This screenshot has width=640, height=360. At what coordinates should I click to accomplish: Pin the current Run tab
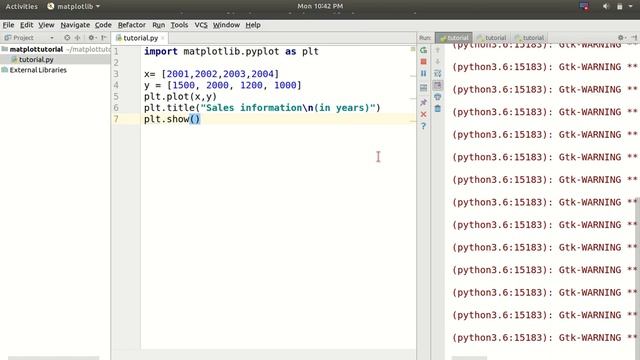tap(423, 102)
